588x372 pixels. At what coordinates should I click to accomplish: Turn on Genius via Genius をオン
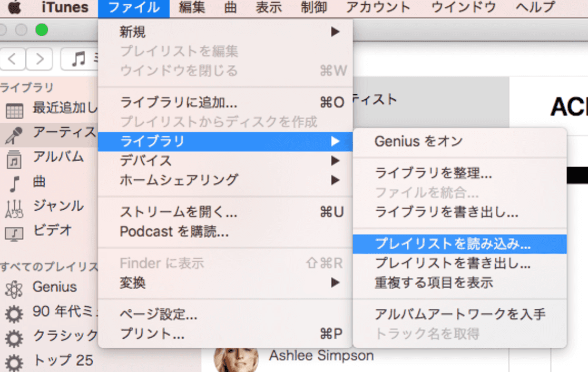tap(460, 141)
